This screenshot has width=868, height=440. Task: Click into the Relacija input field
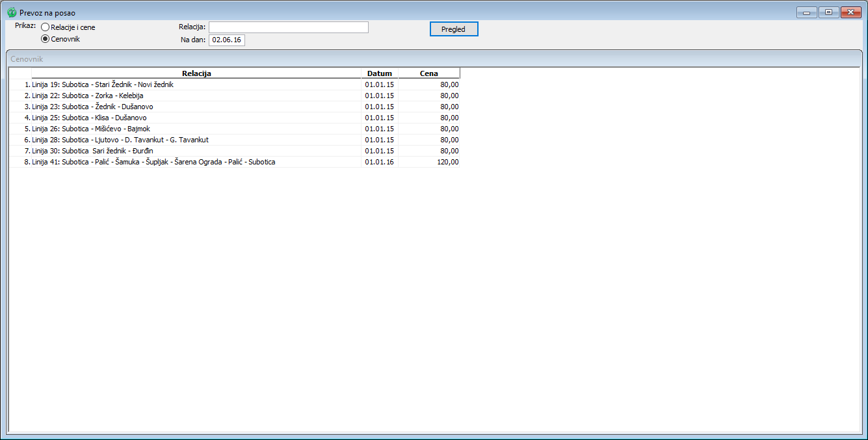[x=288, y=27]
